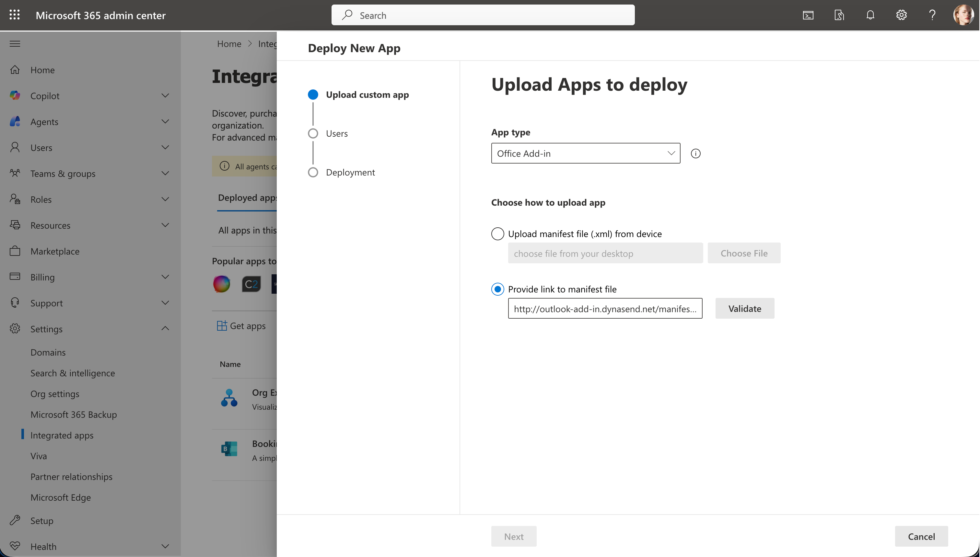The image size is (980, 557).
Task: Click the Upload custom app step indicator
Action: [x=313, y=95]
